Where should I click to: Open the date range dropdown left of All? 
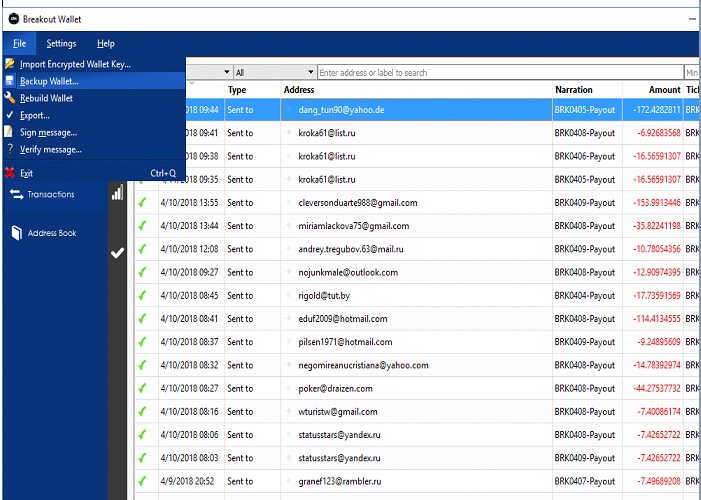click(x=209, y=72)
